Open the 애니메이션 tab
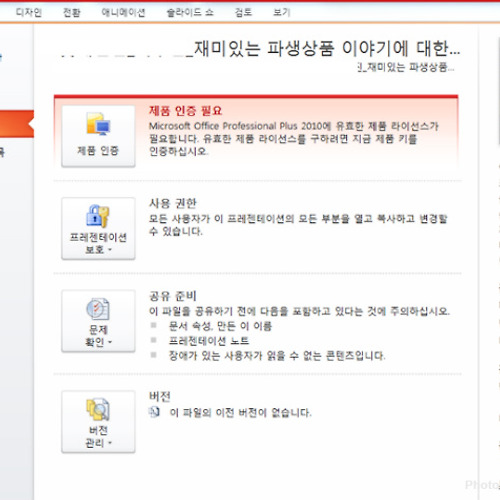The width and height of the screenshot is (500, 500). 123,13
